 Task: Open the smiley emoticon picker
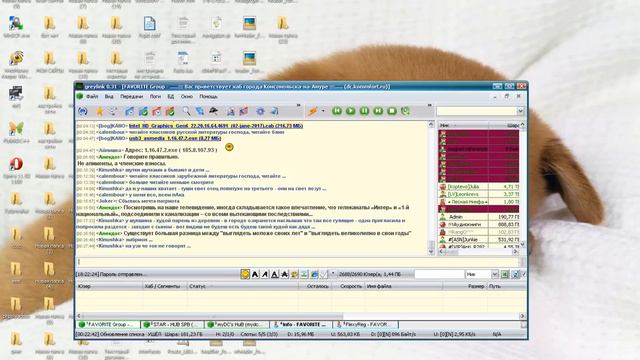(245, 274)
